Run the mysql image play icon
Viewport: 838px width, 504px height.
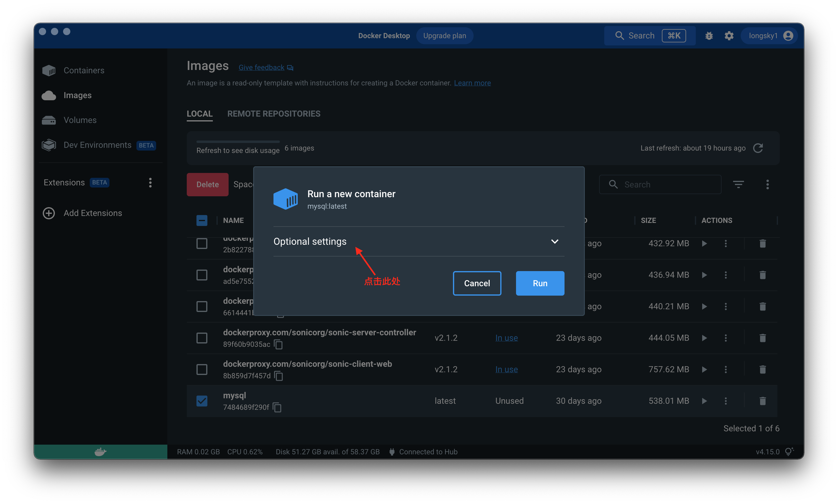click(704, 401)
